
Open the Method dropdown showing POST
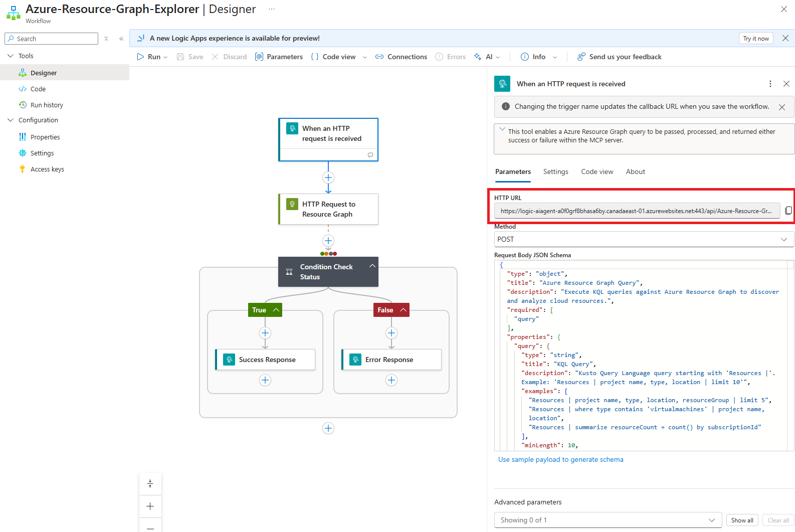(644, 239)
